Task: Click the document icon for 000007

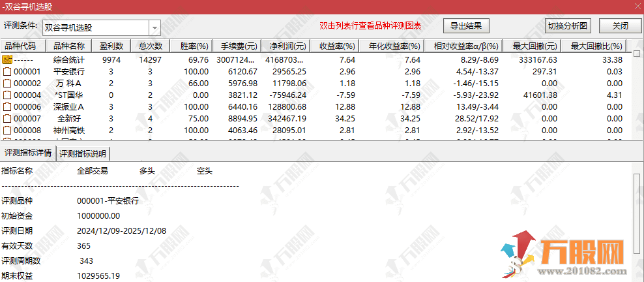Action: [x=7, y=119]
